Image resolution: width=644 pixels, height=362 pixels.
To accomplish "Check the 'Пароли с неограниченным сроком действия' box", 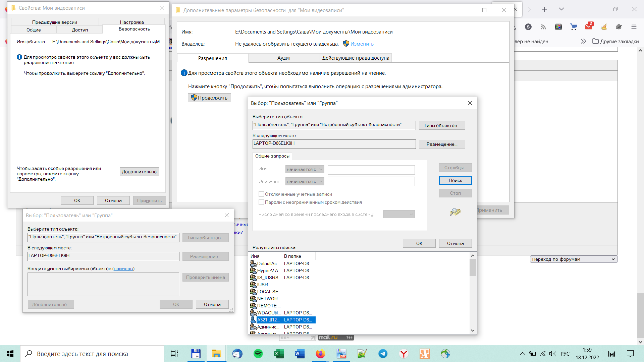I will point(261,202).
